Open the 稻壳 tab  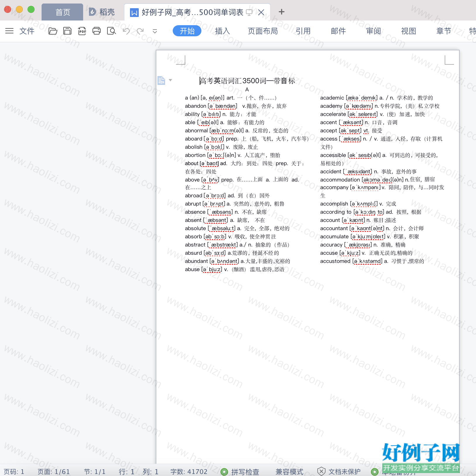[x=102, y=12]
